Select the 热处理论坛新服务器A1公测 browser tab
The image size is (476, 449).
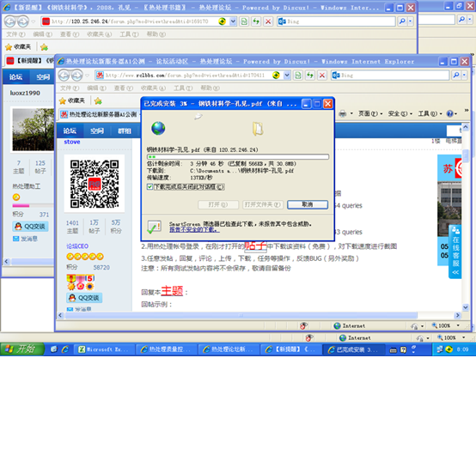[100, 114]
